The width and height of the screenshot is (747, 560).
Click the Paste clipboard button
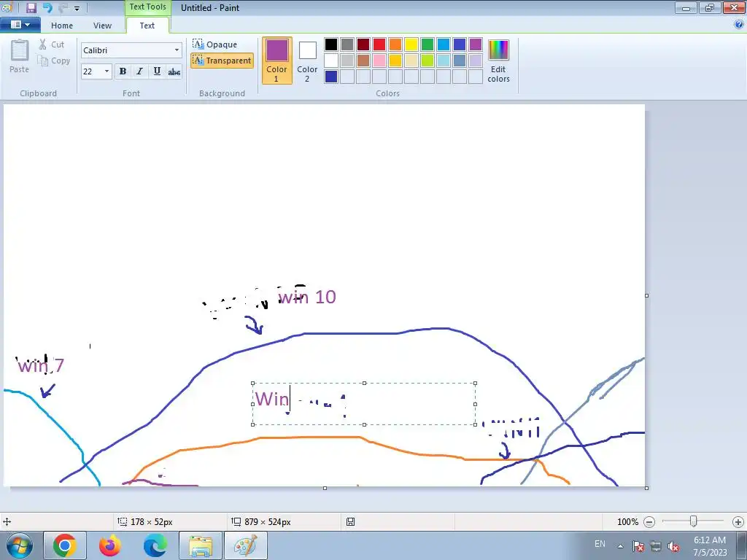[x=20, y=56]
